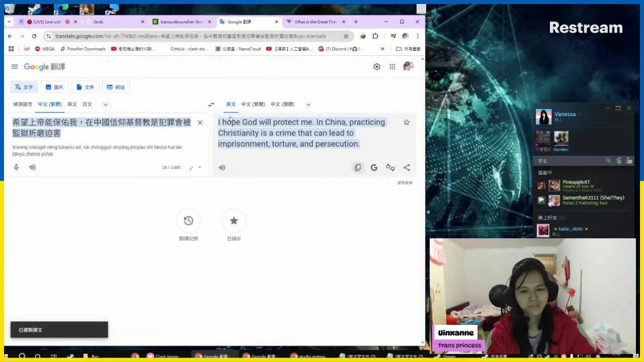
Task: Save translation with the star
Action: (x=407, y=122)
